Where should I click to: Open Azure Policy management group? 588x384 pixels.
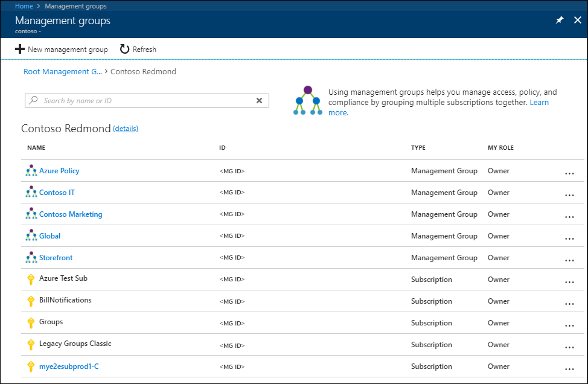pyautogui.click(x=59, y=171)
